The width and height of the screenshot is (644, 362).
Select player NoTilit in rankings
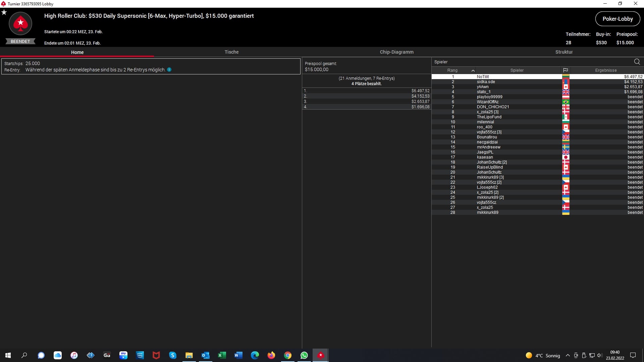(483, 77)
